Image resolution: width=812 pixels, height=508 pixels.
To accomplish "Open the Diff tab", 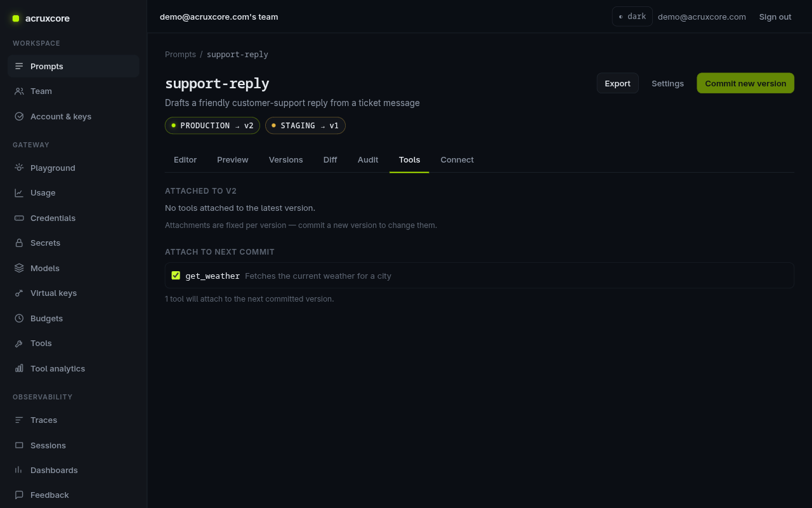I will click(330, 160).
